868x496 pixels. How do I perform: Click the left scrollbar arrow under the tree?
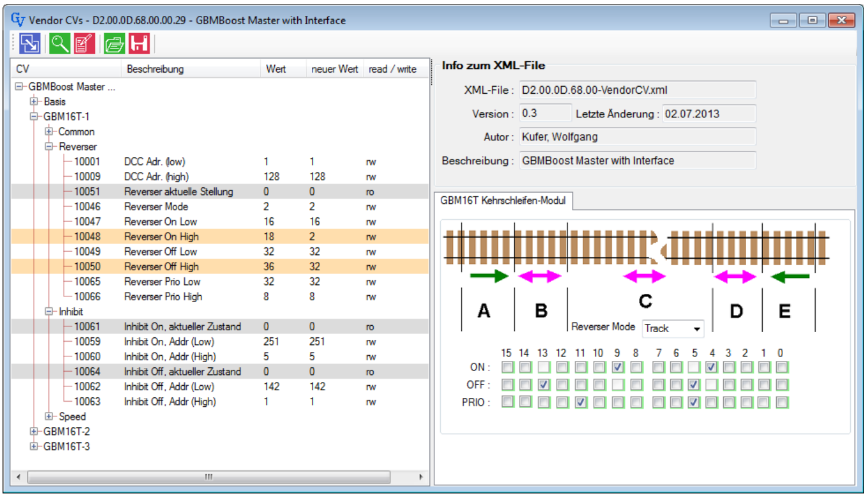tap(18, 477)
